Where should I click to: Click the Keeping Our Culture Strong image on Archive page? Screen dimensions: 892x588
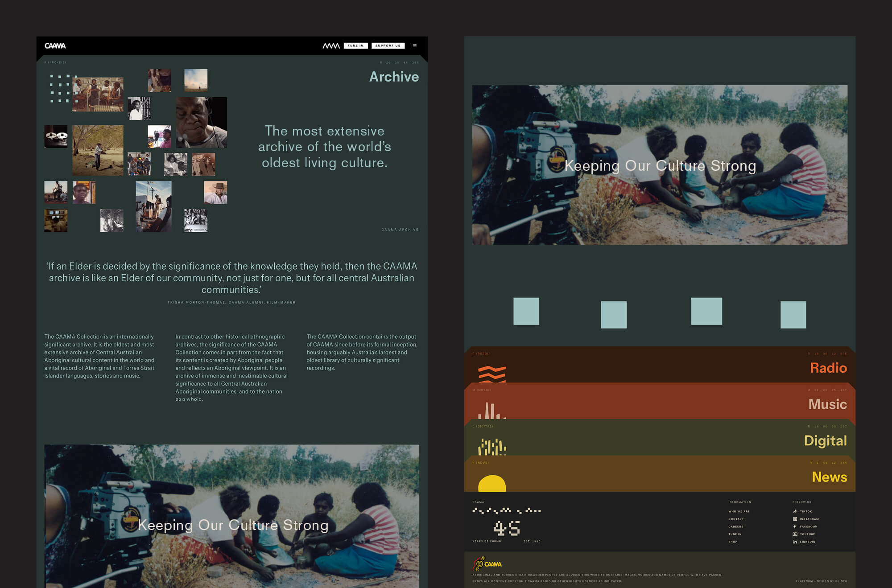pyautogui.click(x=231, y=516)
